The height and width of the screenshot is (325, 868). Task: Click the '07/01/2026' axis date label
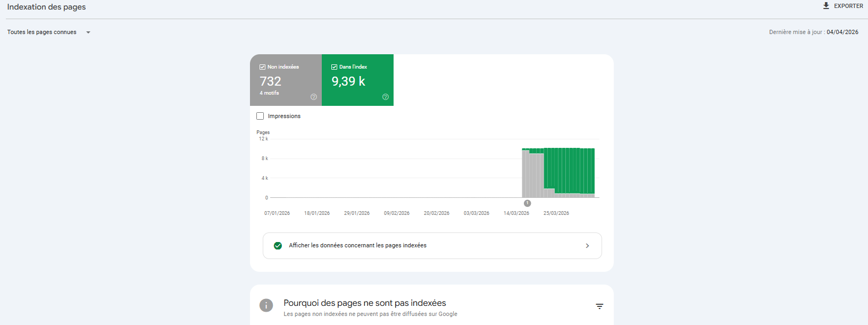(x=277, y=213)
